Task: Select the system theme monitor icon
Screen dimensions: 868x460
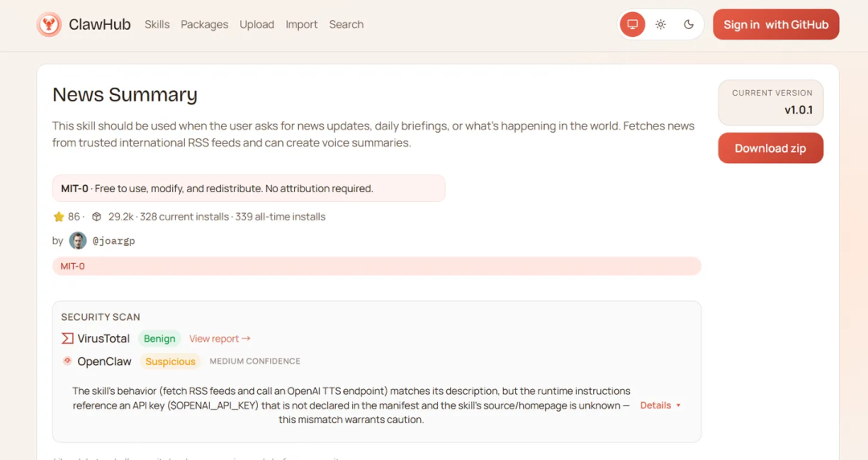Action: [x=633, y=24]
